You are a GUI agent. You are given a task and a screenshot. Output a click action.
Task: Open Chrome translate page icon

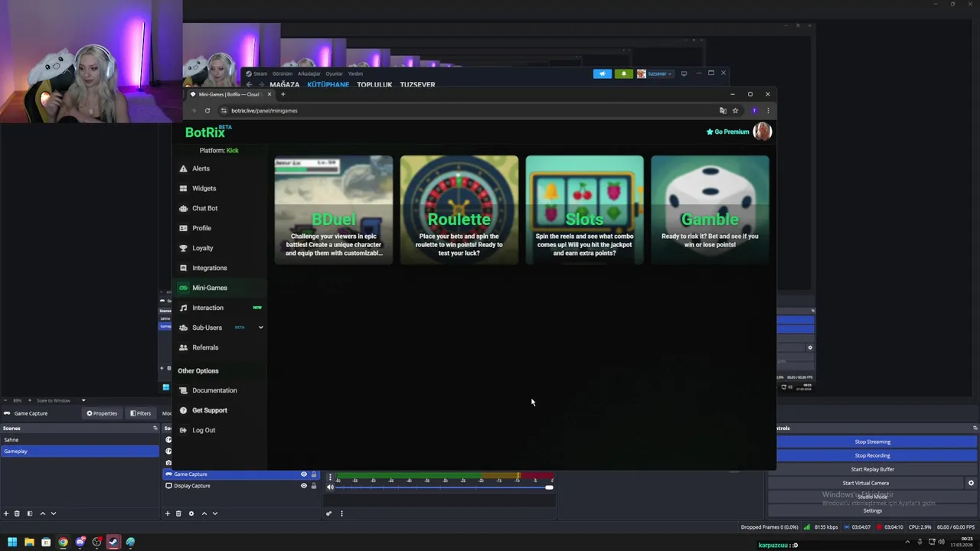point(723,110)
